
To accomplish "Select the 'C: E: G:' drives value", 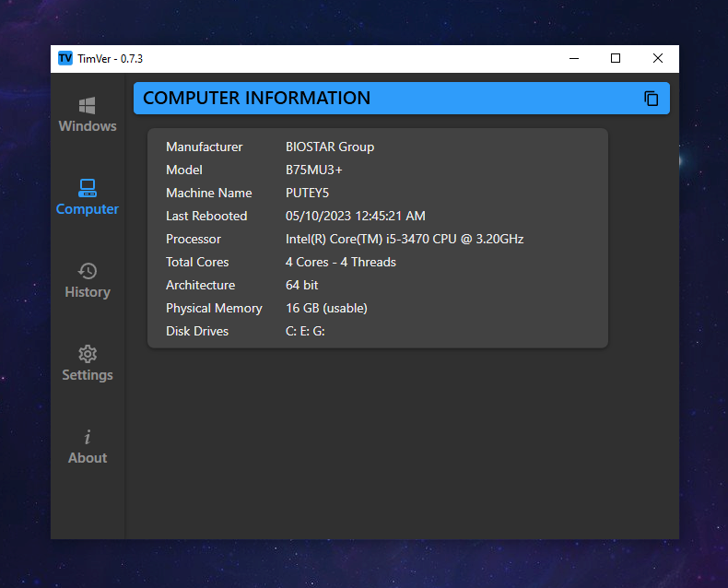I will pyautogui.click(x=305, y=331).
